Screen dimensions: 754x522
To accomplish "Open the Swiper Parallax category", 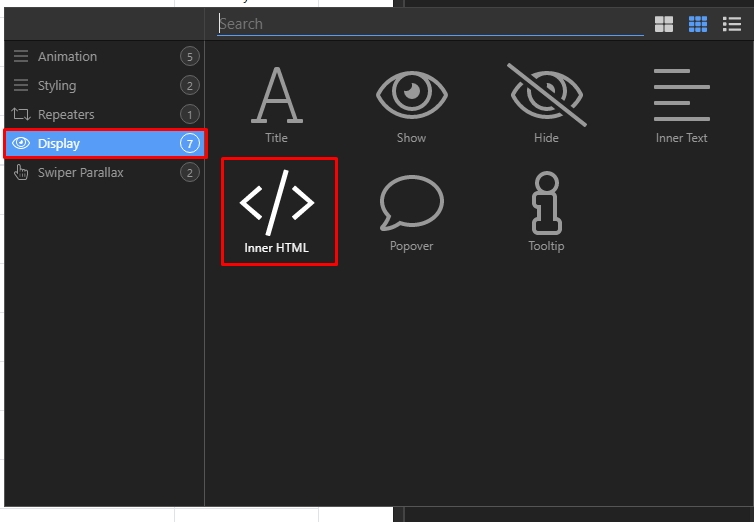I will point(104,172).
